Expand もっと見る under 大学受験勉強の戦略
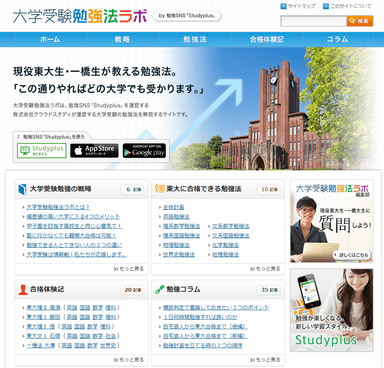 (129, 268)
